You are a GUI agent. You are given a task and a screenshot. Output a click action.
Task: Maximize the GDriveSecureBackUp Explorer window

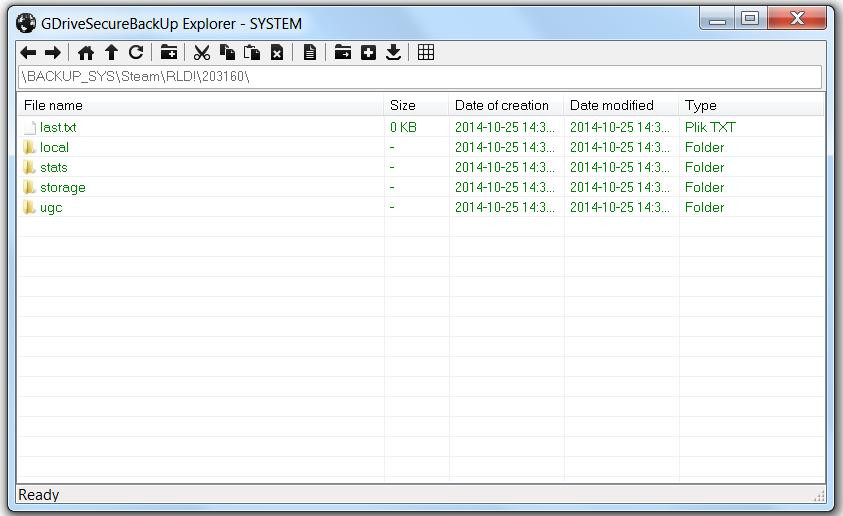751,19
